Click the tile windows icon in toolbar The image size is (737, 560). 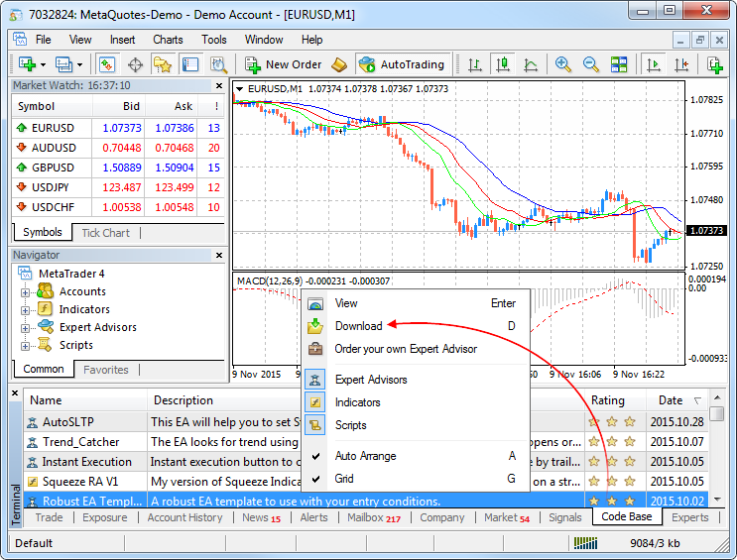coord(619,64)
